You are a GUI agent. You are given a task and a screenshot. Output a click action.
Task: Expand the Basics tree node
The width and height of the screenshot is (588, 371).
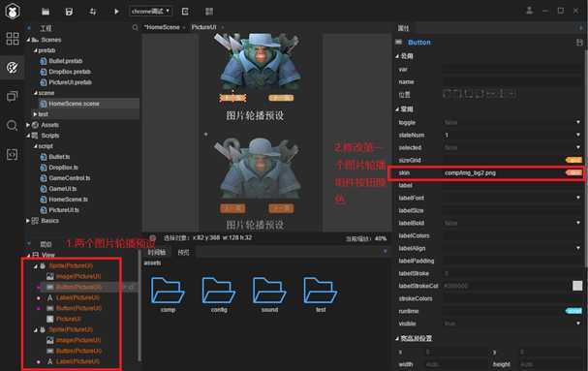28,221
